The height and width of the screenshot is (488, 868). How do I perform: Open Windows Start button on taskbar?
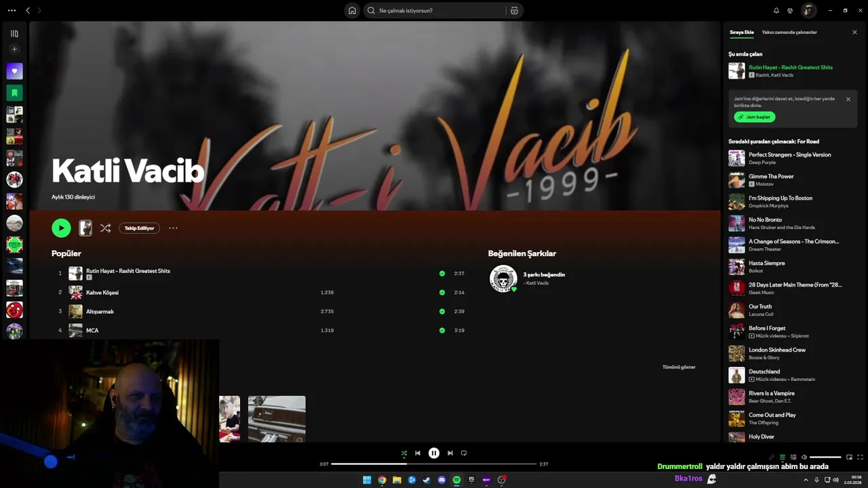click(x=367, y=480)
